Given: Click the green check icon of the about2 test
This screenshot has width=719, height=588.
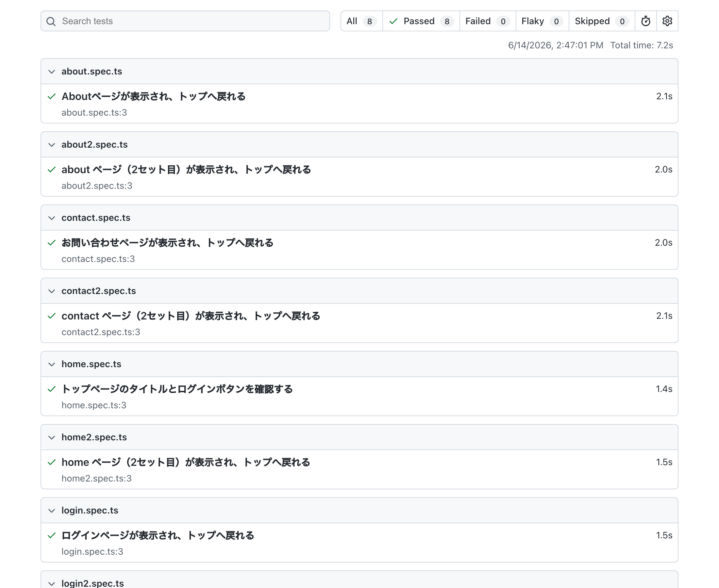Looking at the screenshot, I should pyautogui.click(x=52, y=170).
